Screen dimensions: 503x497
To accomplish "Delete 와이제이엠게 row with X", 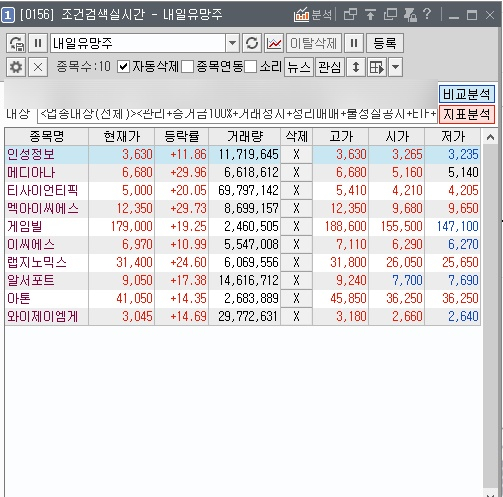I will pyautogui.click(x=296, y=316).
